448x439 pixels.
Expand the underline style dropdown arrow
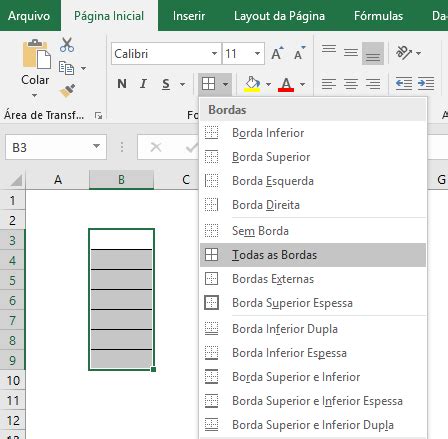(x=182, y=84)
